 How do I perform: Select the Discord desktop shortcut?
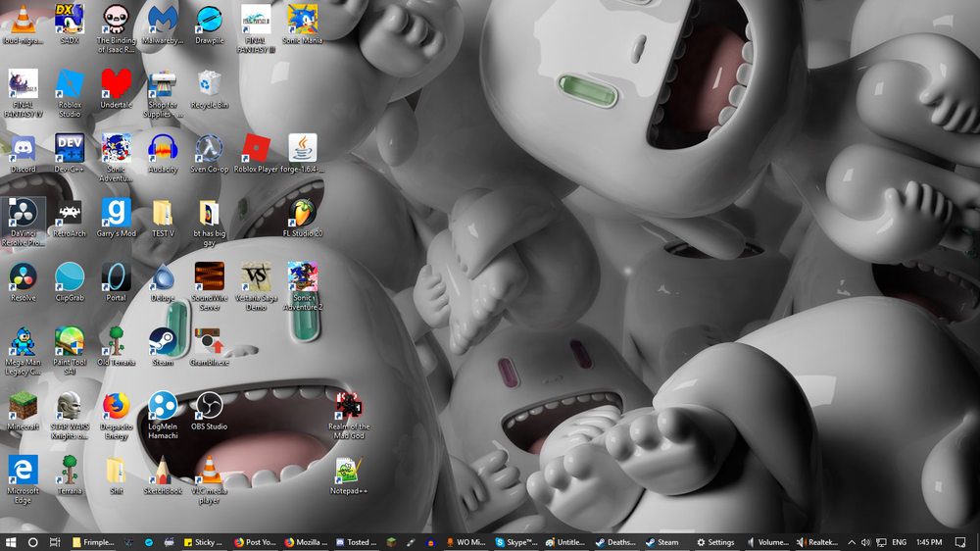(23, 149)
